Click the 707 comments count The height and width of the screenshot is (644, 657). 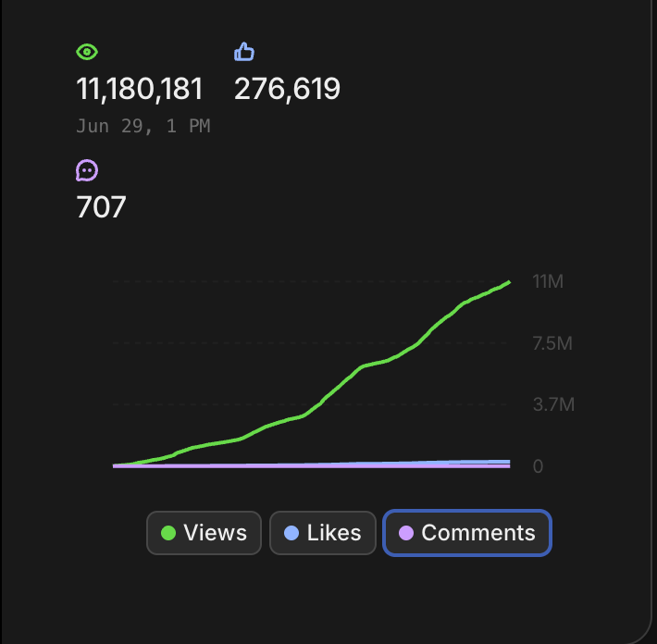[x=101, y=207]
